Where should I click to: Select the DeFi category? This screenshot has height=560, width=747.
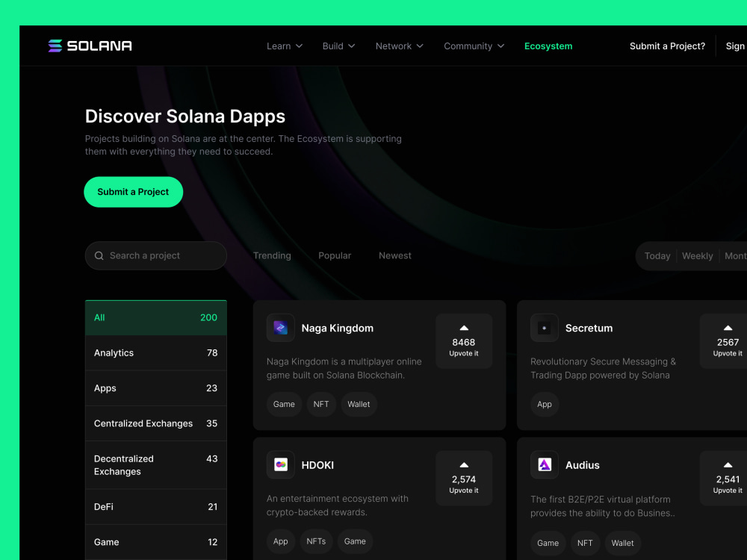click(x=156, y=507)
